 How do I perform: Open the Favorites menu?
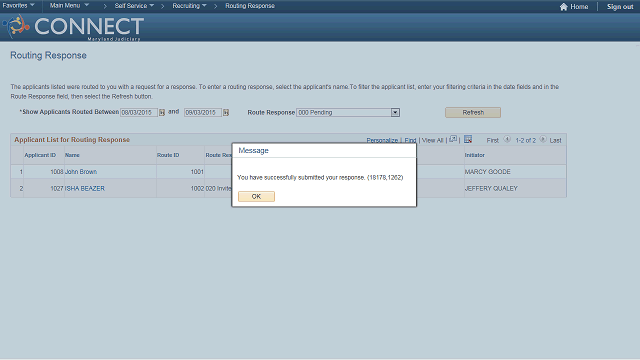[x=18, y=6]
